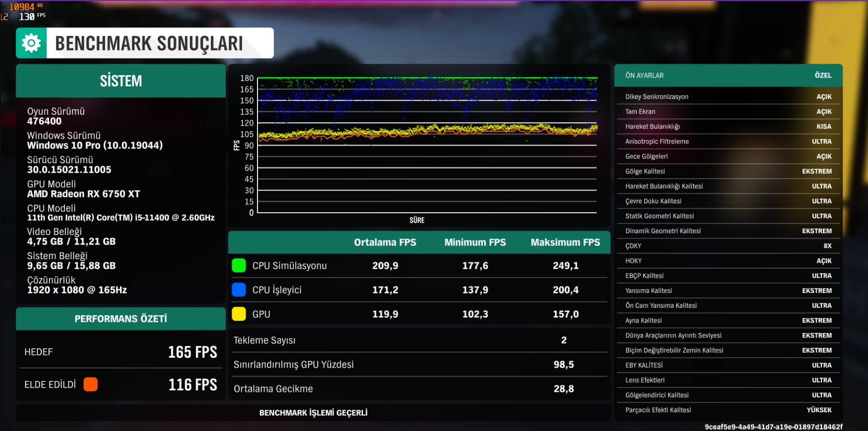This screenshot has height=431, width=868.
Task: Click the BENCHMARK SONUÇLARI title
Action: [149, 44]
